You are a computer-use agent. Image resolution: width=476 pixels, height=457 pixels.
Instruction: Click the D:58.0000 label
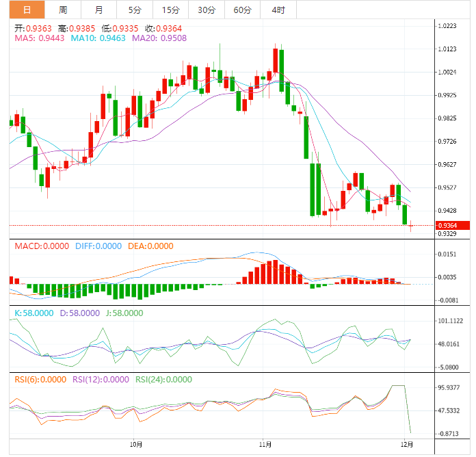coord(80,313)
